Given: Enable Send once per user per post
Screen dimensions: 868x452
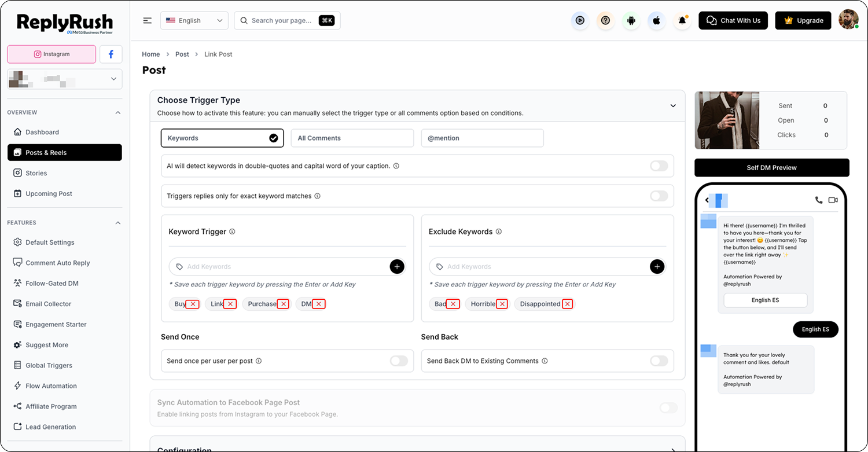Looking at the screenshot, I should click(x=398, y=361).
